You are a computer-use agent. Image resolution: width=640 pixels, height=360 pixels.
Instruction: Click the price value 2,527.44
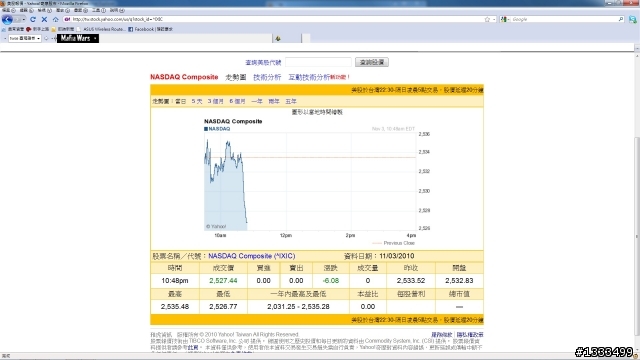[x=223, y=281]
